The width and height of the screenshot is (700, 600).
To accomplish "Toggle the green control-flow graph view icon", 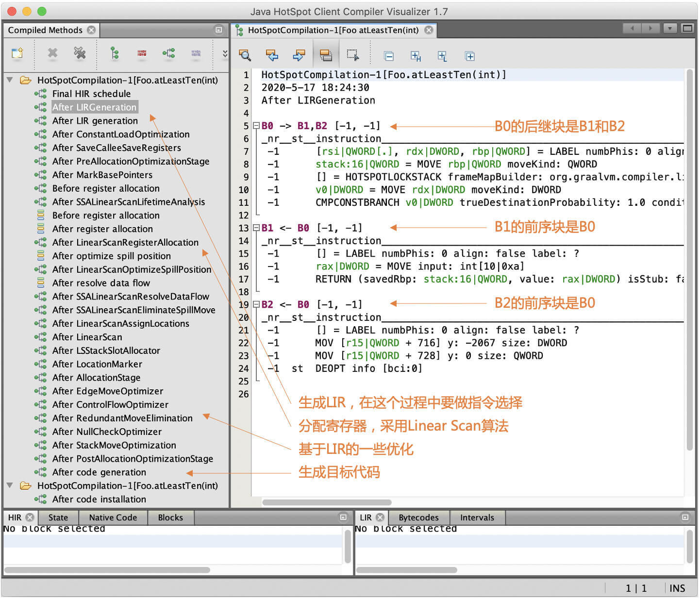I will 168,53.
